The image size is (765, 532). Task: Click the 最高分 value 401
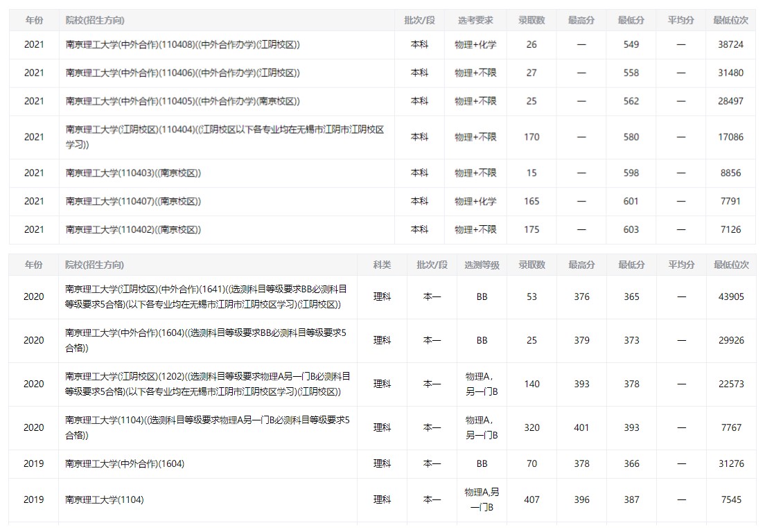(581, 427)
